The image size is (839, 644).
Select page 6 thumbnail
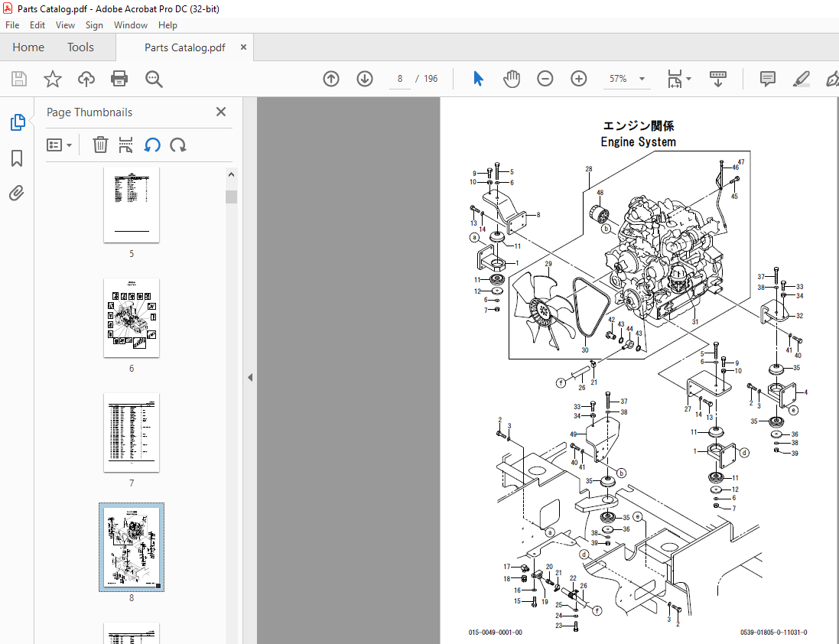132,317
